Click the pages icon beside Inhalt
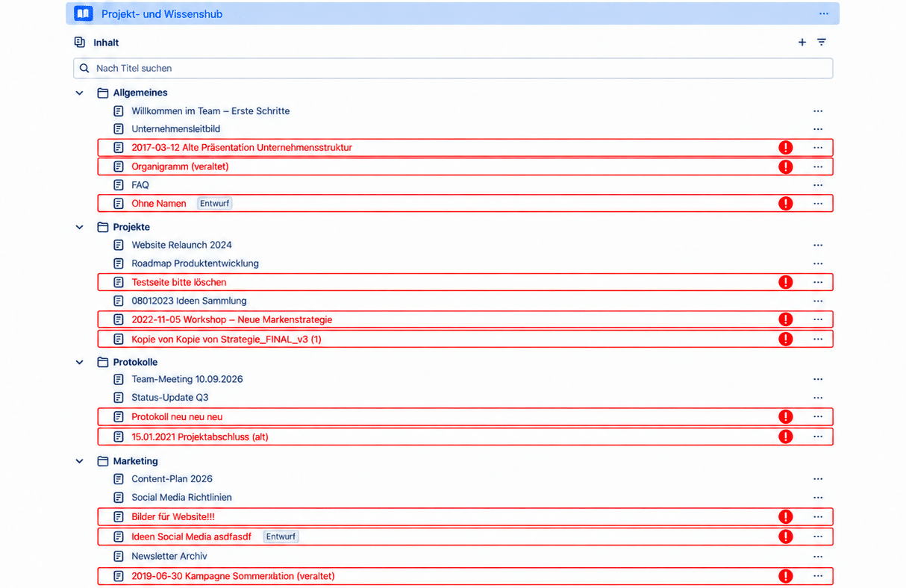The width and height of the screenshot is (906, 588). click(x=80, y=43)
